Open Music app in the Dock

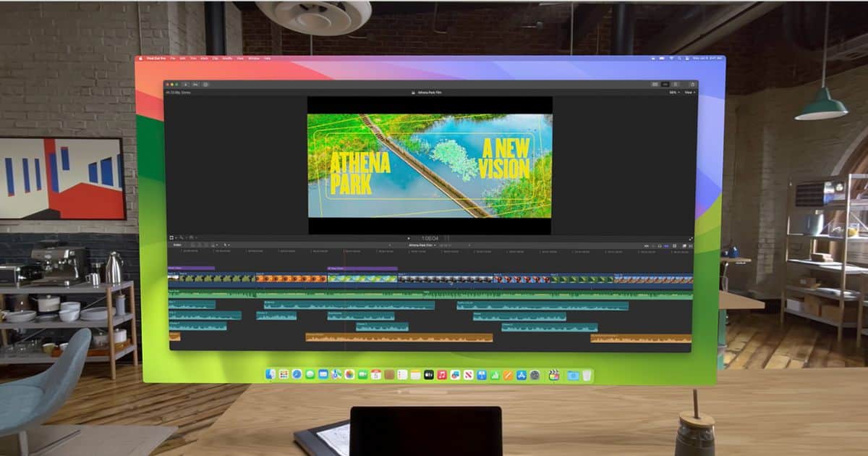point(442,375)
